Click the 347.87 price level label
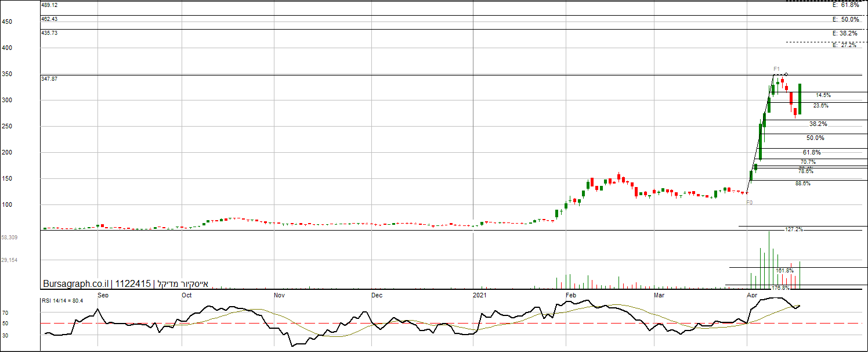Screen dimensions: 868x352 tap(49, 78)
